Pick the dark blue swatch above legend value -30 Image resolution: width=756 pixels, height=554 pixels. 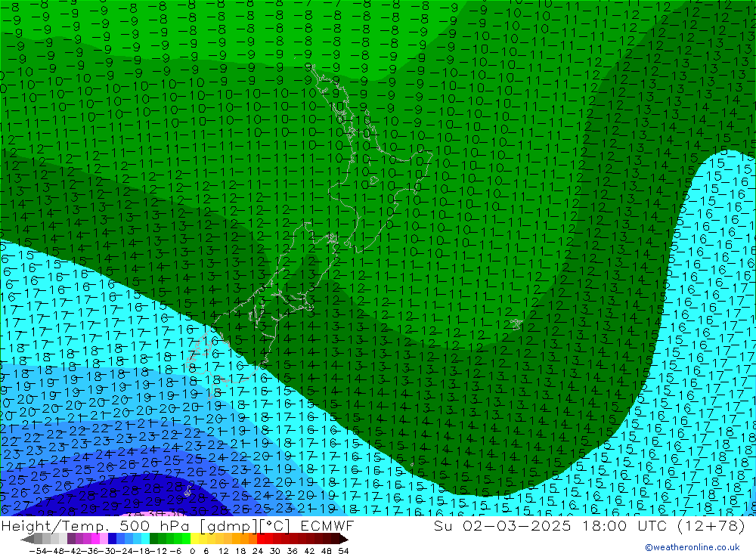point(113,539)
